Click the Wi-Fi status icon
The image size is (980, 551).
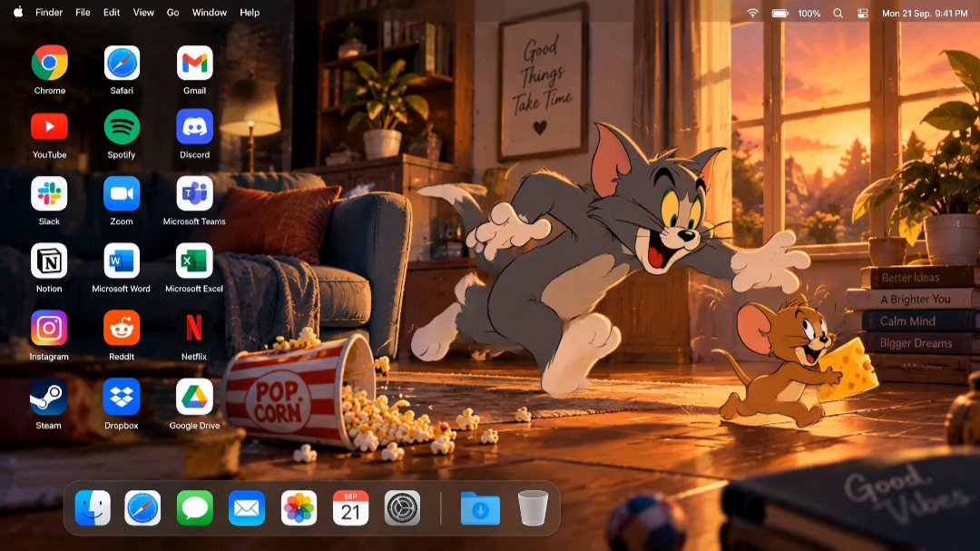752,13
